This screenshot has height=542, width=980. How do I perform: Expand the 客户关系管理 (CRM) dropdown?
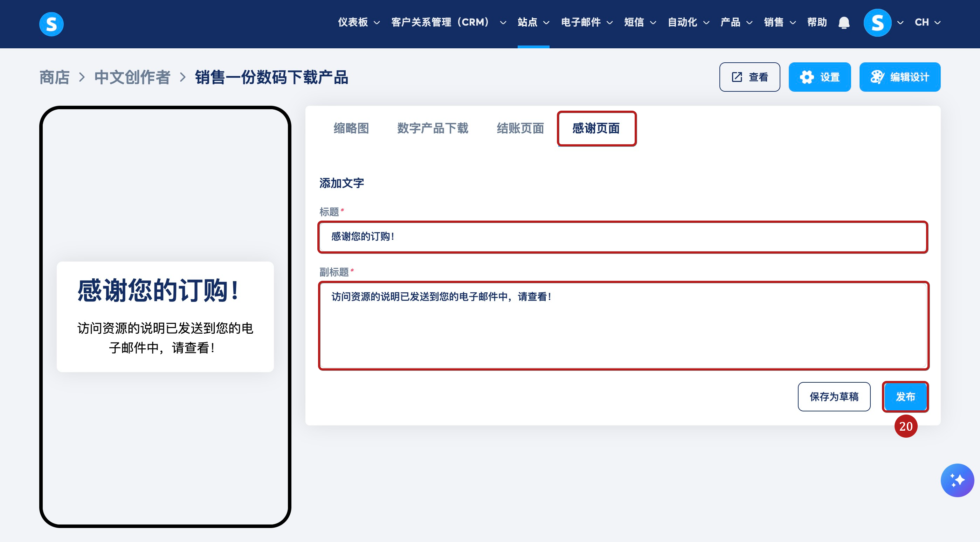(448, 22)
